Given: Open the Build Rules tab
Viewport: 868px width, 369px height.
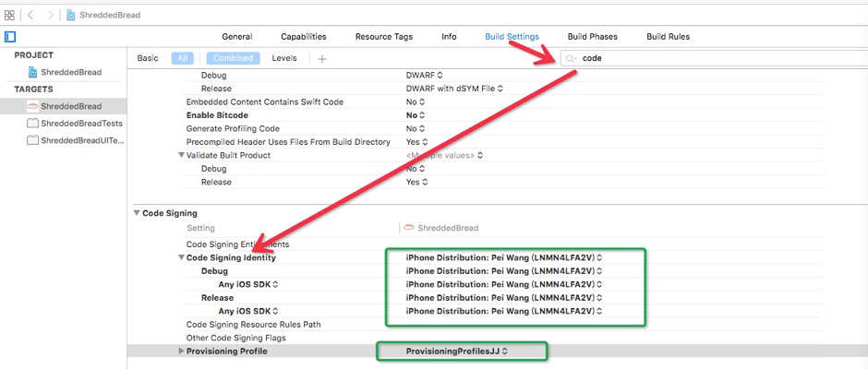Looking at the screenshot, I should coord(669,37).
